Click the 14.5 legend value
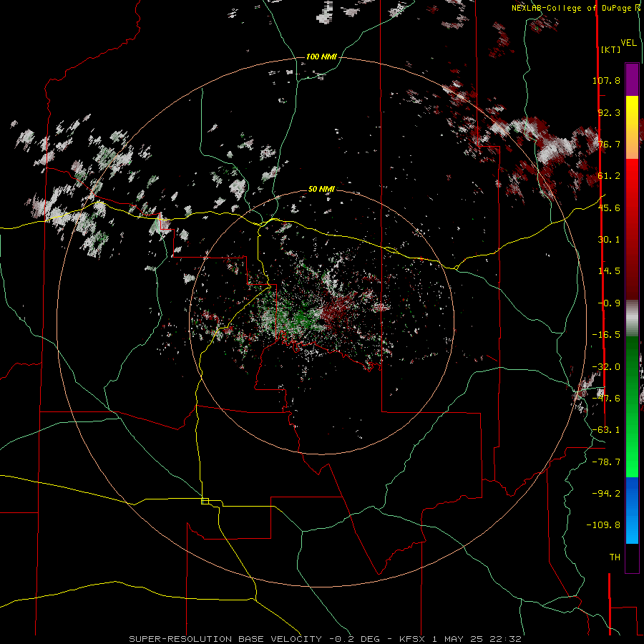Viewport: 644px width, 644px height. (609, 271)
